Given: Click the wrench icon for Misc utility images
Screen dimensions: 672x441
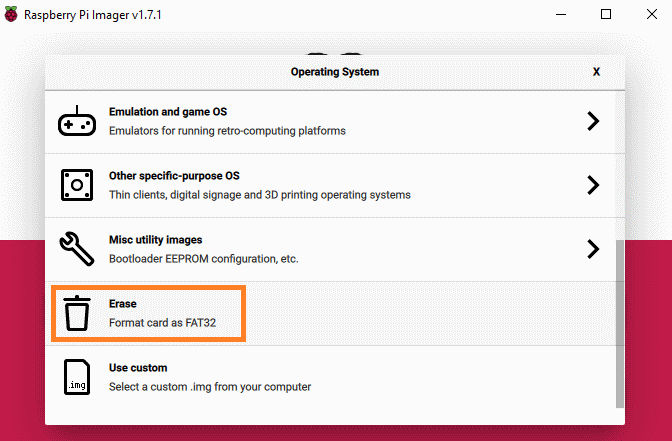Looking at the screenshot, I should (77, 249).
